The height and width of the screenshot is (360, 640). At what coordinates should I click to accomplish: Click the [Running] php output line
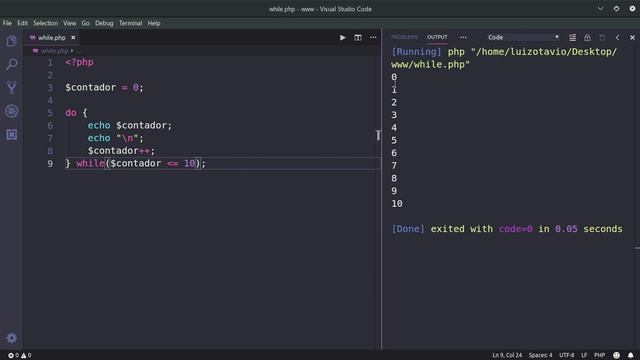click(504, 58)
